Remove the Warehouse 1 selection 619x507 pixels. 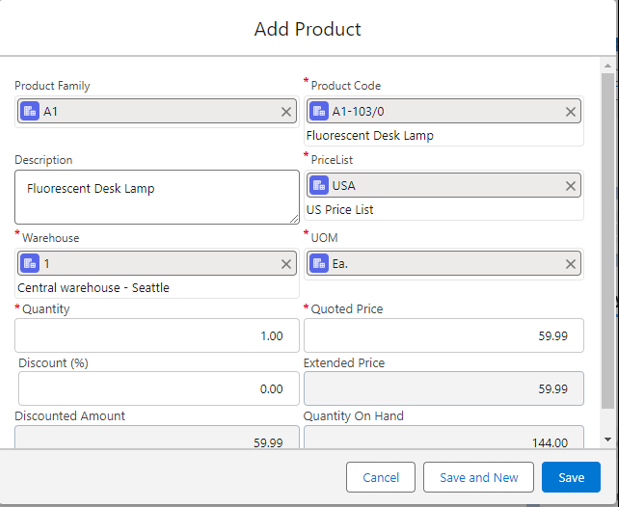pos(286,264)
